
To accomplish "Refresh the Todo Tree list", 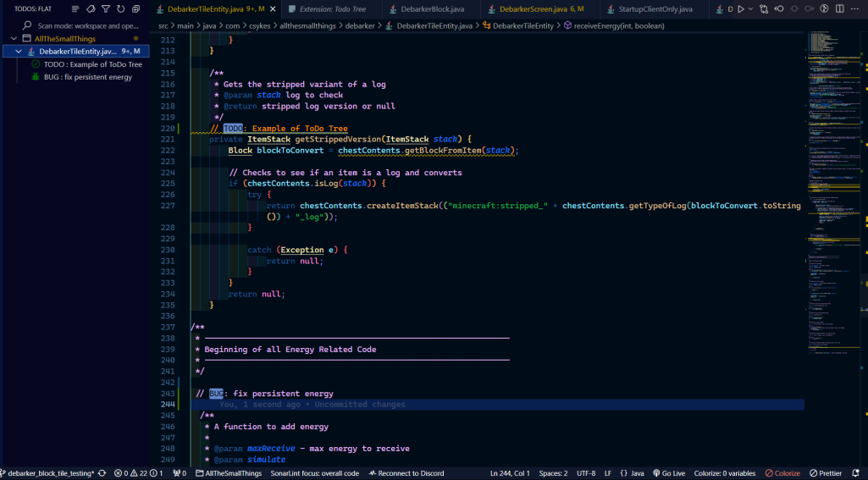I will coord(120,9).
